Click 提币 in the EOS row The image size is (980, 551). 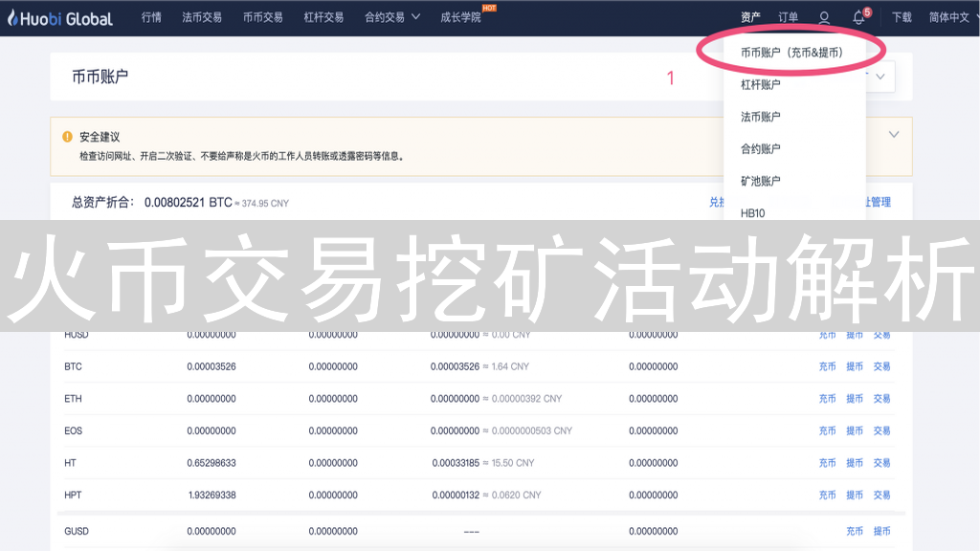click(855, 431)
